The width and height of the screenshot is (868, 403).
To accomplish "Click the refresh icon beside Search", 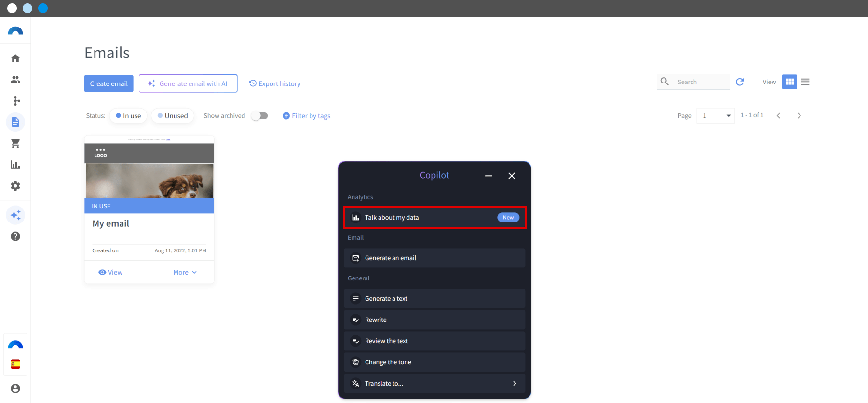I will (x=740, y=82).
